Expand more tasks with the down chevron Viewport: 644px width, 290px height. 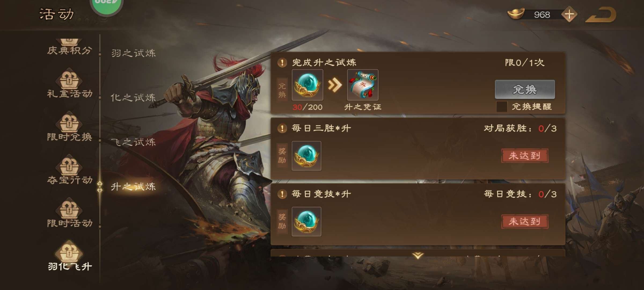[418, 255]
